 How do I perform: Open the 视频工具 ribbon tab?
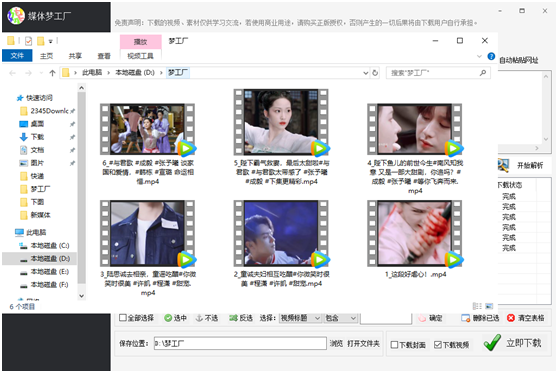tap(140, 56)
